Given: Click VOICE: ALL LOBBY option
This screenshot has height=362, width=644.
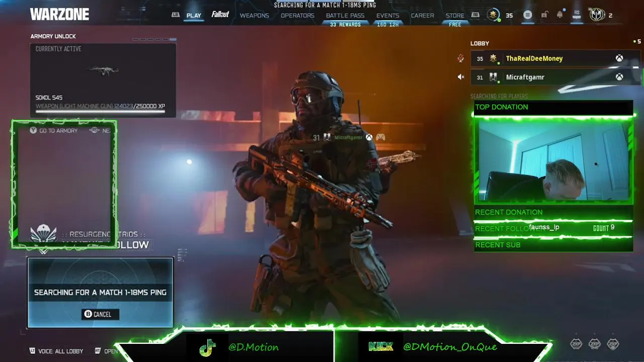Looking at the screenshot, I should [x=60, y=351].
